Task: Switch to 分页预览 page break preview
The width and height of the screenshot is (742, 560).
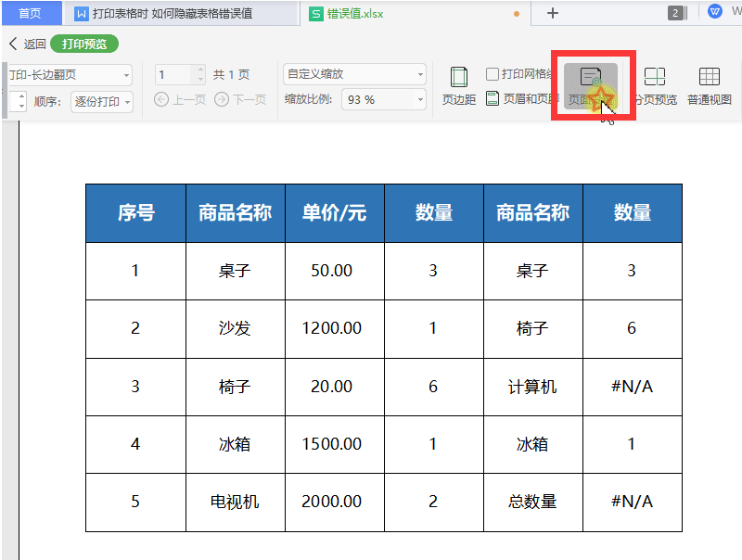Action: point(655,87)
